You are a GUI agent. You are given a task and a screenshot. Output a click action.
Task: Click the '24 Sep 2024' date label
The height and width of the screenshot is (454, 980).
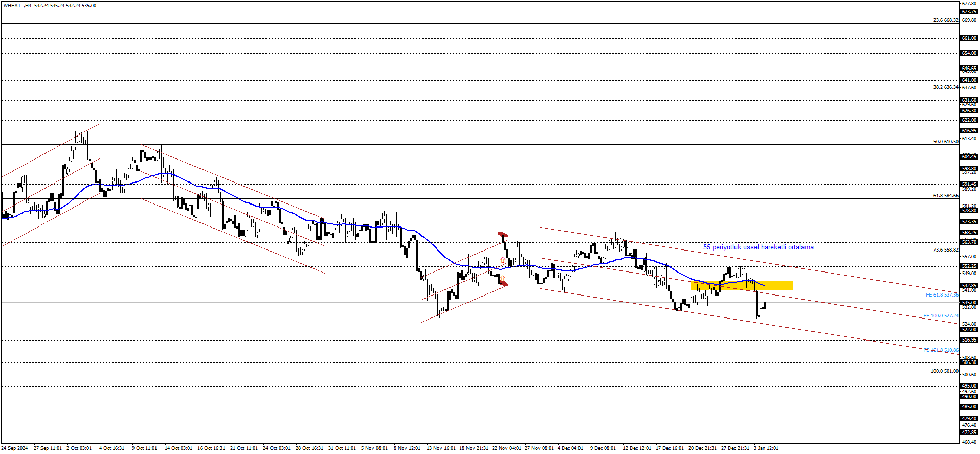15,448
